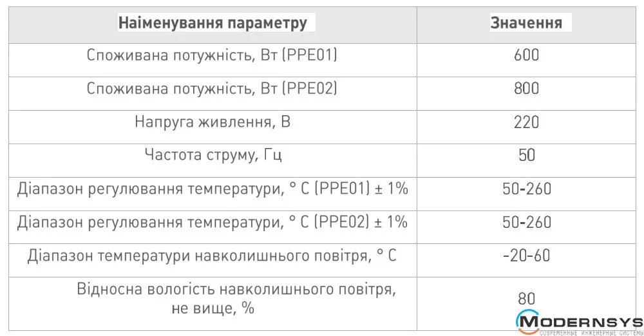
Task: Select the supply voltage value 220
Action: pos(526,122)
